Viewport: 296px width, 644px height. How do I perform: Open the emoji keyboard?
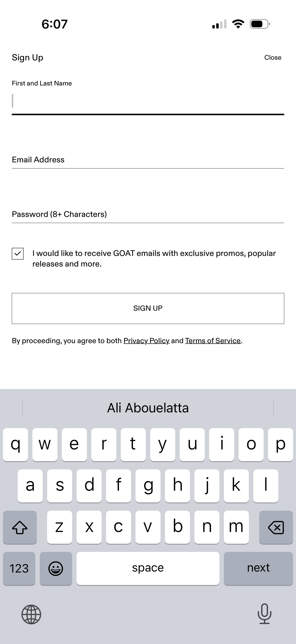55,568
